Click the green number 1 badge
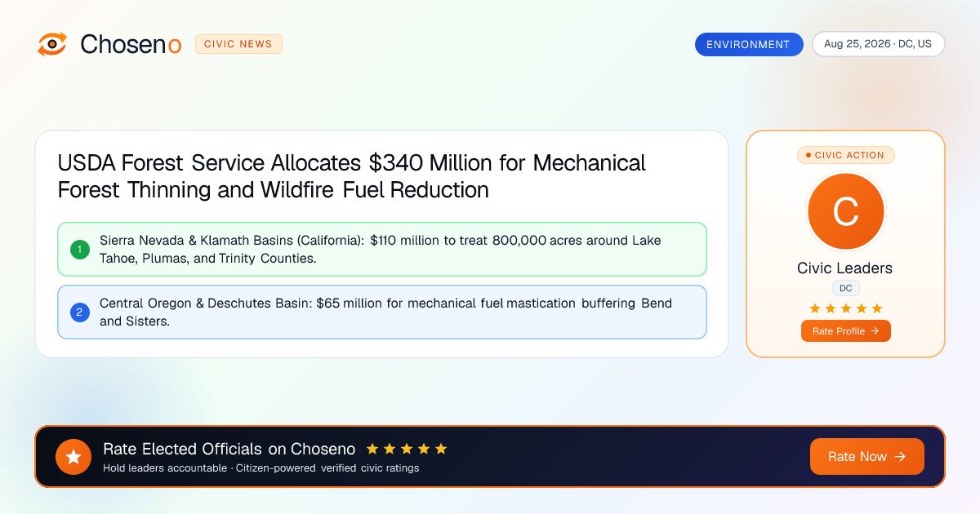 [x=80, y=249]
